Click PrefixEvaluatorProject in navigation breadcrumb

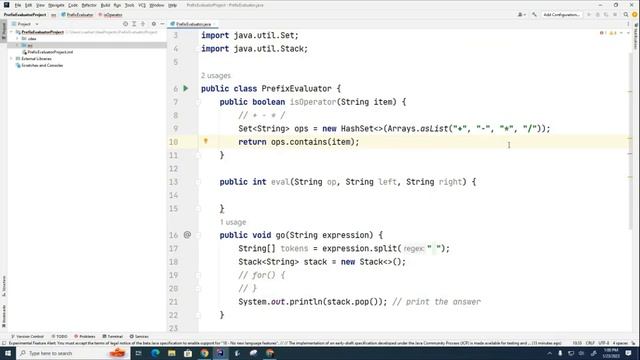coord(25,15)
